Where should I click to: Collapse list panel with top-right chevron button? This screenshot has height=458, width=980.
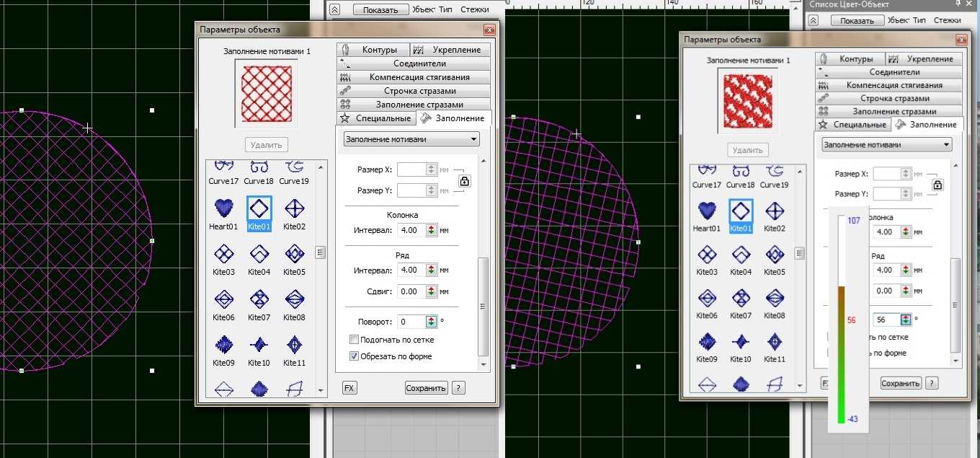pyautogui.click(x=813, y=21)
